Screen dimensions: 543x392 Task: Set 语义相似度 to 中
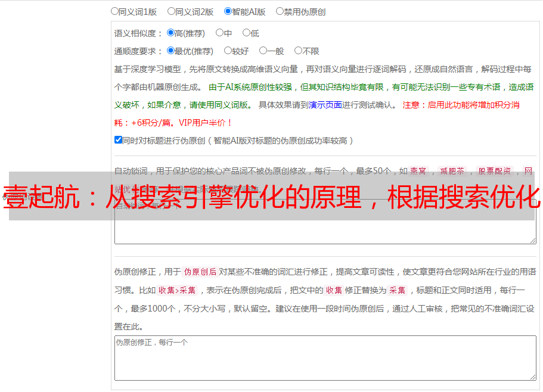tap(219, 33)
